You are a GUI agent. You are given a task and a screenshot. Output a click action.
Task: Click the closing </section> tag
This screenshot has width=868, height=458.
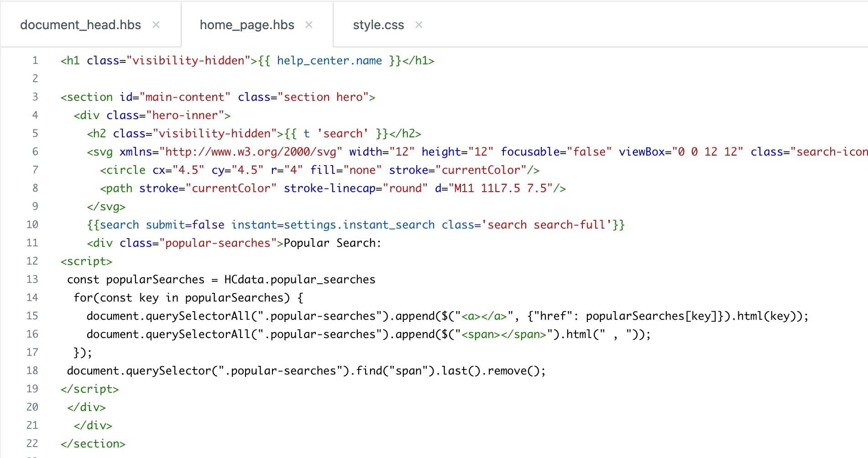93,444
